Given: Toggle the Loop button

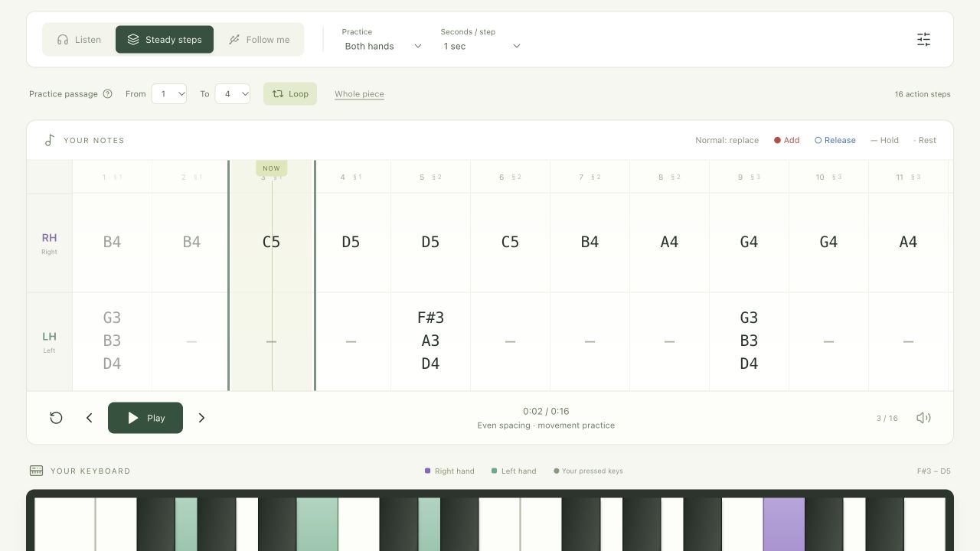Looking at the screenshot, I should click(290, 94).
